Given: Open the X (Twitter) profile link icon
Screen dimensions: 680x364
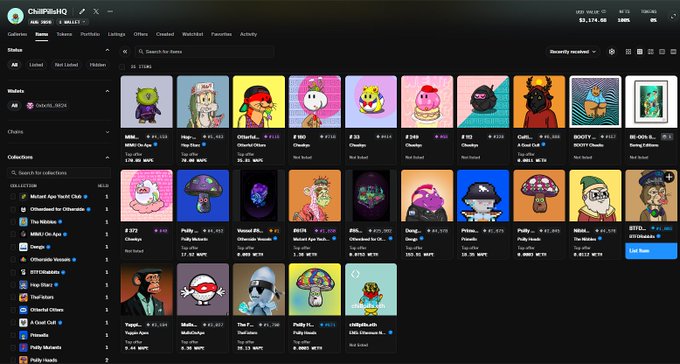Looking at the screenshot, I should (x=96, y=11).
